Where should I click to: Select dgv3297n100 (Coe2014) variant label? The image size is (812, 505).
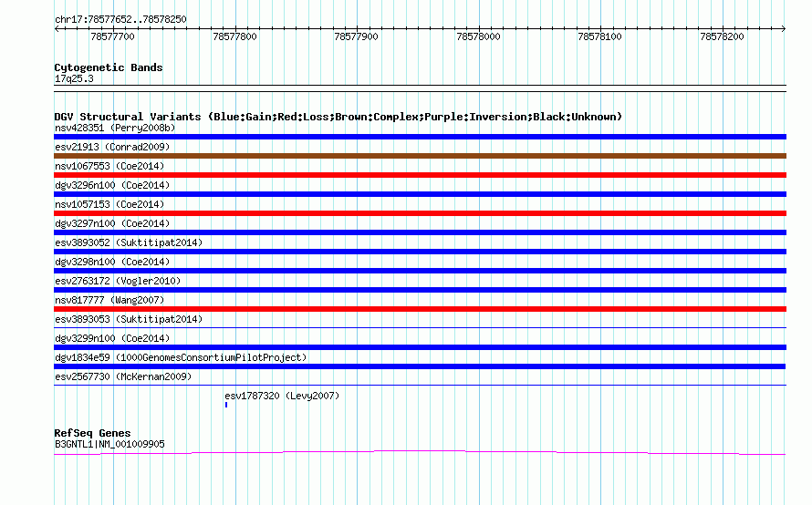[x=112, y=223]
